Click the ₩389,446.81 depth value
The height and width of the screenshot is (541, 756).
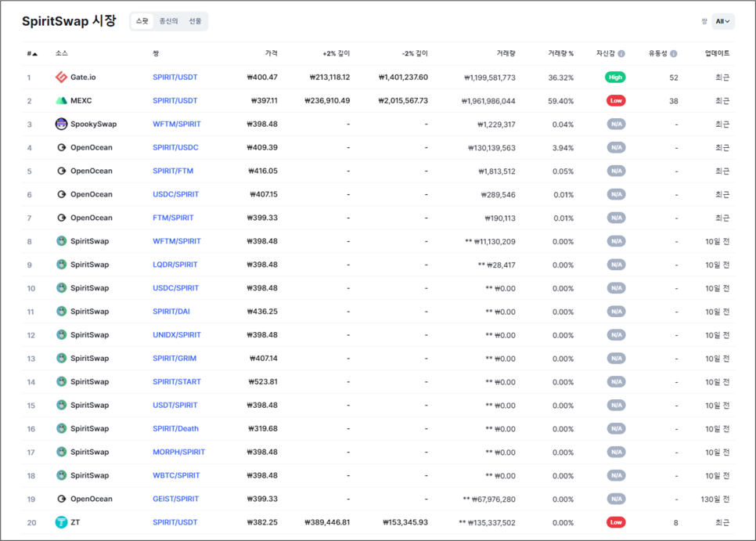point(327,522)
